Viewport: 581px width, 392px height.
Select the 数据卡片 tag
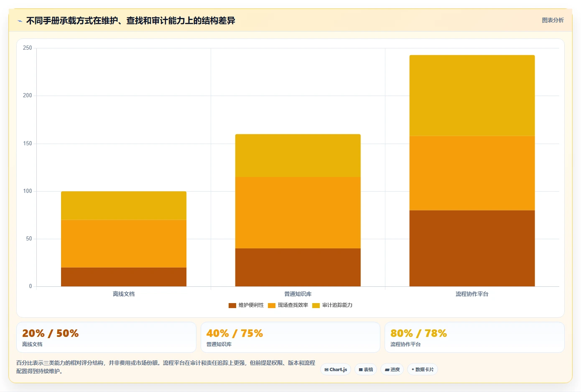tap(423, 369)
